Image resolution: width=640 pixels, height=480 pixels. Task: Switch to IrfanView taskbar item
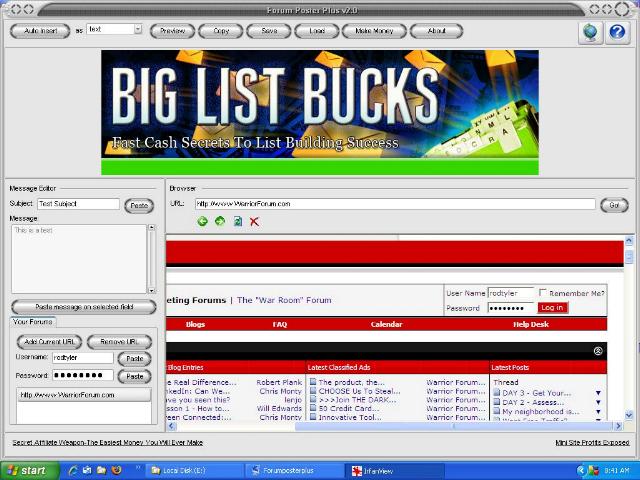pos(395,471)
